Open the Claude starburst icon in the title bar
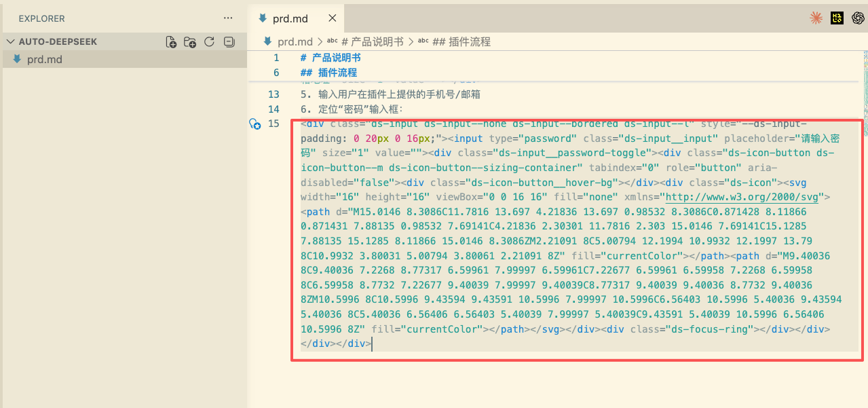868x408 pixels. 816,18
